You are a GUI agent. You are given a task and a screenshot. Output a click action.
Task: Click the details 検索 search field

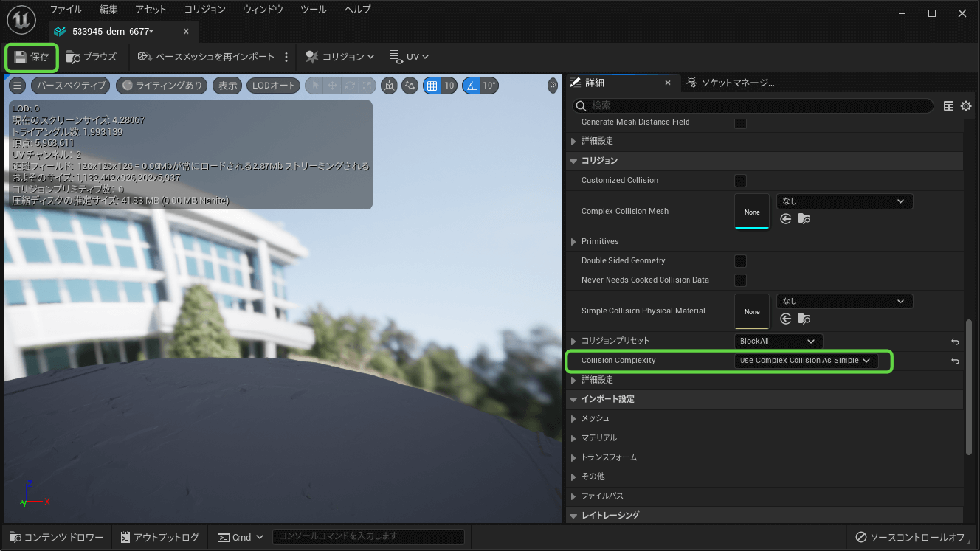pyautogui.click(x=753, y=106)
